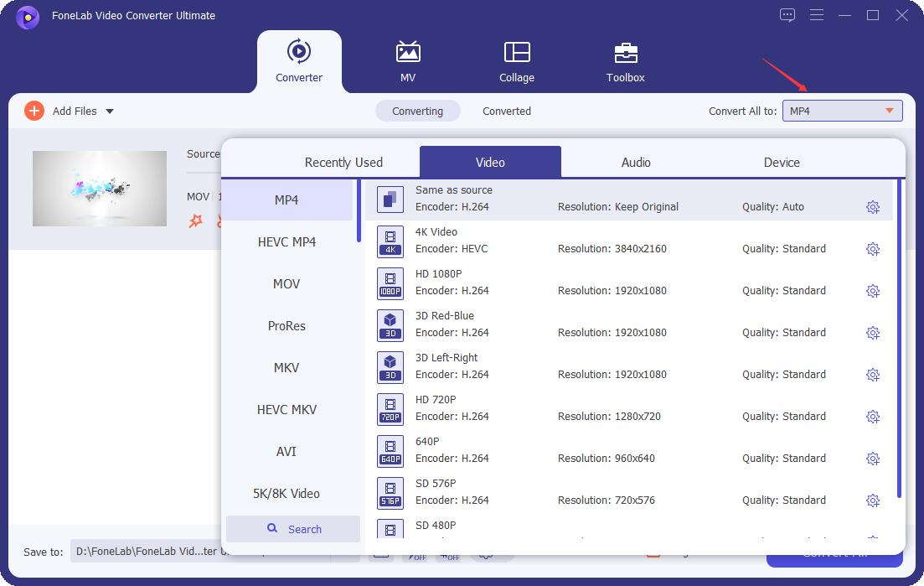Click the orange star edit icon under MOV
The image size is (924, 586).
[x=196, y=221]
